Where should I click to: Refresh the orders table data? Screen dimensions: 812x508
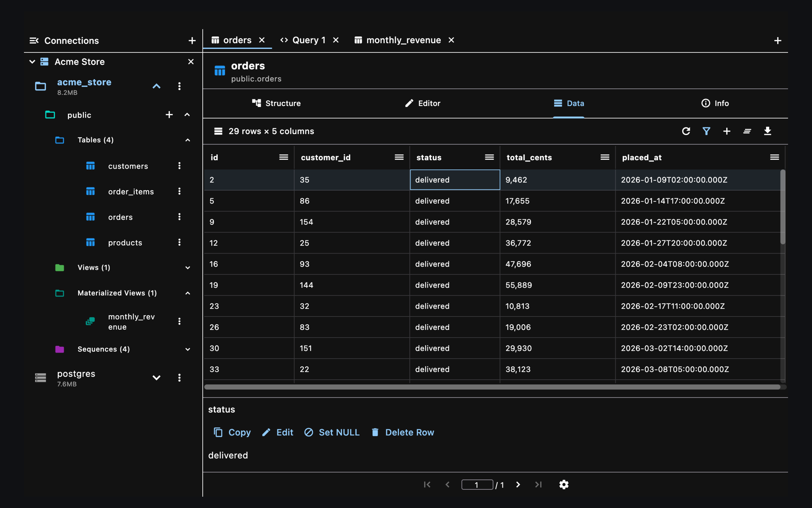click(686, 131)
